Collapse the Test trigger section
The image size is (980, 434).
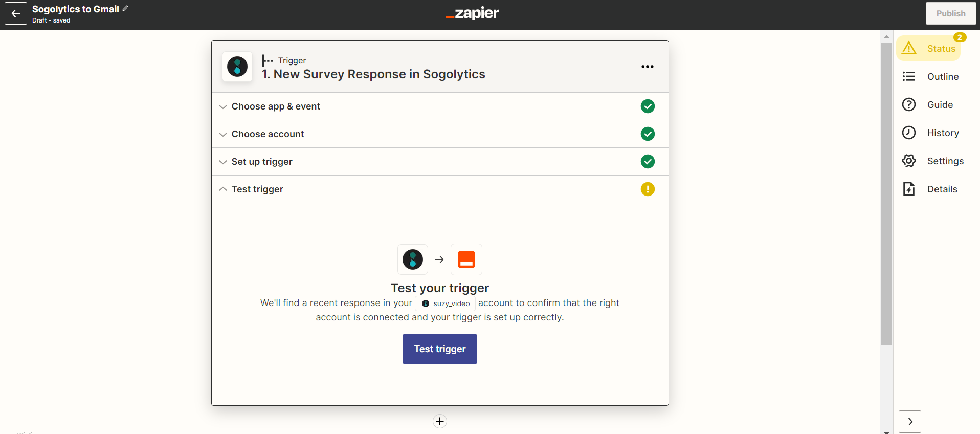[x=257, y=189]
